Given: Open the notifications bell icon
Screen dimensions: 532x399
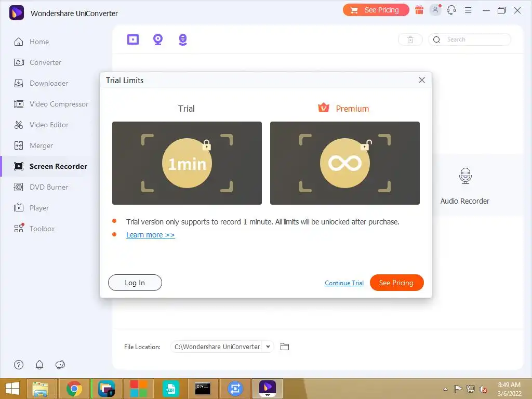Looking at the screenshot, I should [39, 365].
